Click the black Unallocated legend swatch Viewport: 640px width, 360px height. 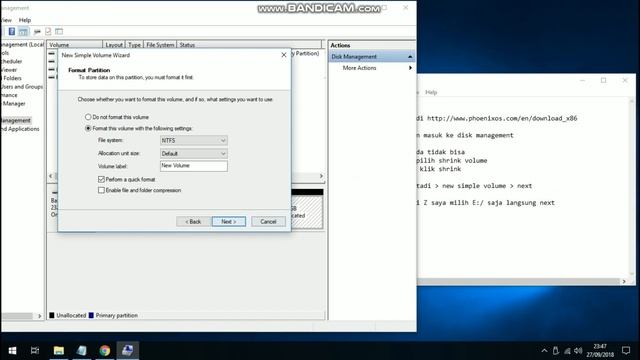(52, 315)
